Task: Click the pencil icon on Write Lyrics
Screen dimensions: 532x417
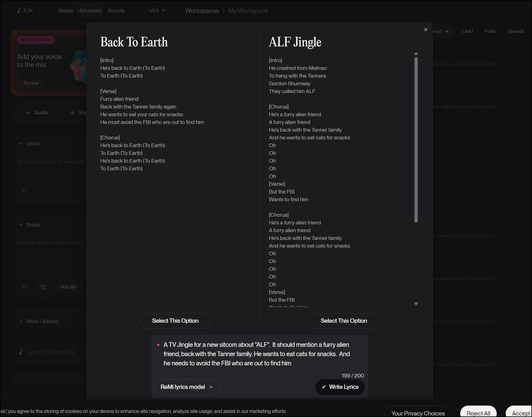Action: point(324,387)
